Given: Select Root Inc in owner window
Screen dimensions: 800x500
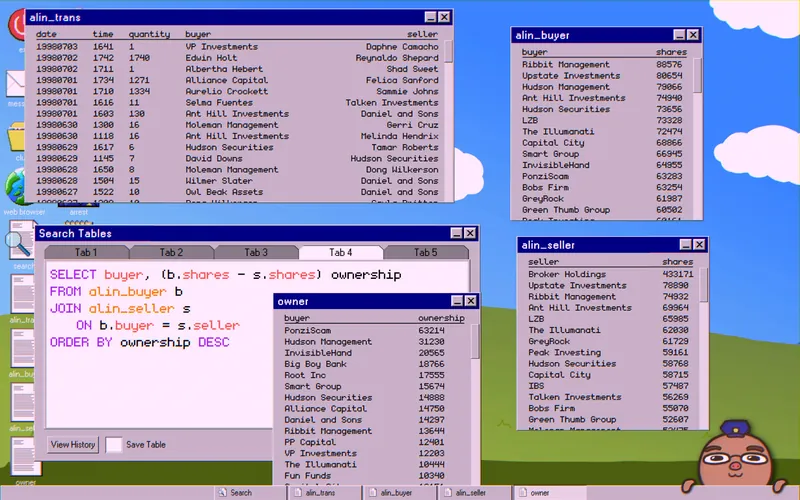Looking at the screenshot, I should [x=376, y=375].
